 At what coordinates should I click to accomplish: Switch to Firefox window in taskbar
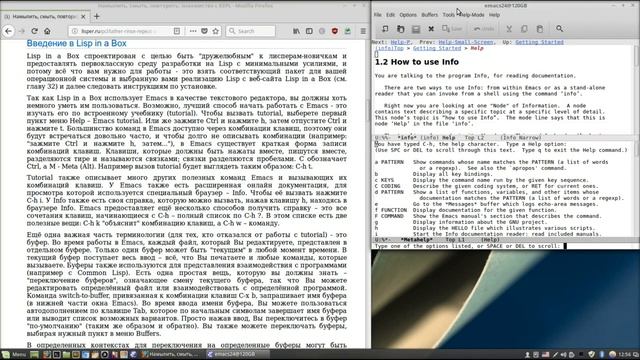[170, 354]
